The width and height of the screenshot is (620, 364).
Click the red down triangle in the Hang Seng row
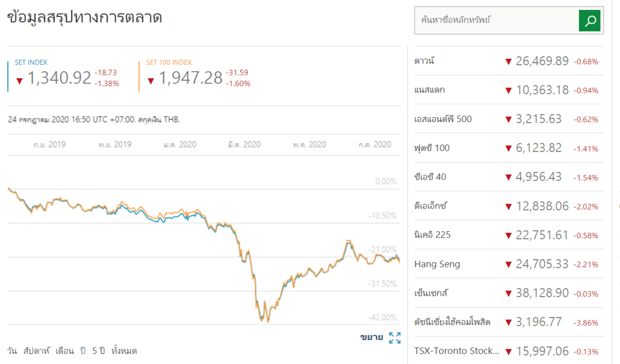(x=508, y=265)
